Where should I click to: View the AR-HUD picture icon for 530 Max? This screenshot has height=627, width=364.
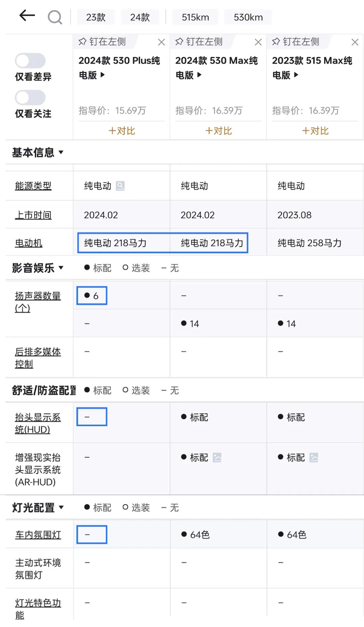pos(217,458)
